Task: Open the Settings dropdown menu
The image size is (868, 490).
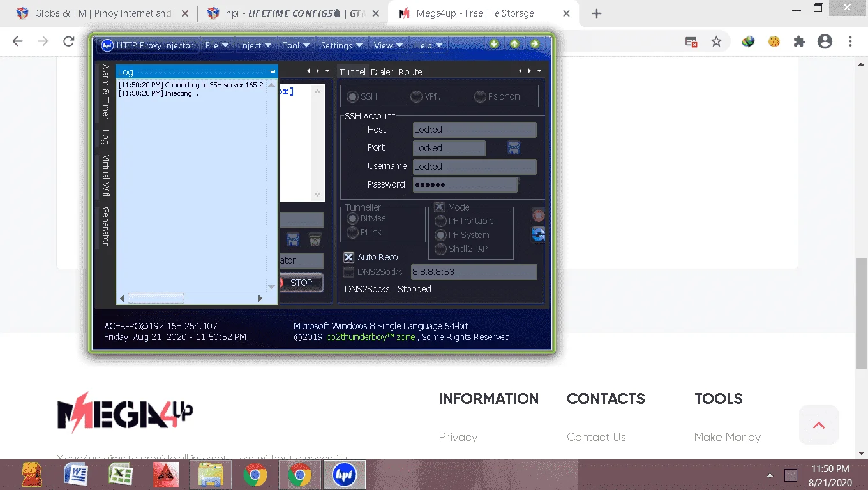Action: [341, 45]
